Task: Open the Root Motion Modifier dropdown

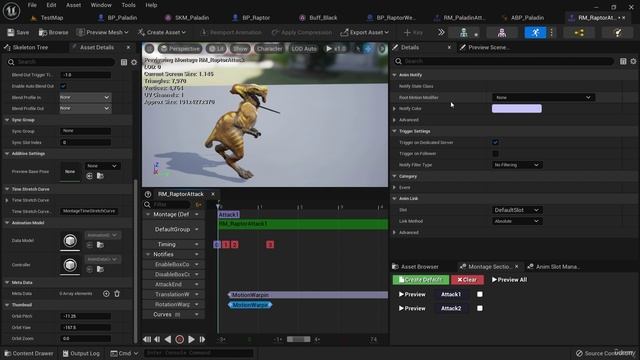Action: click(x=543, y=97)
